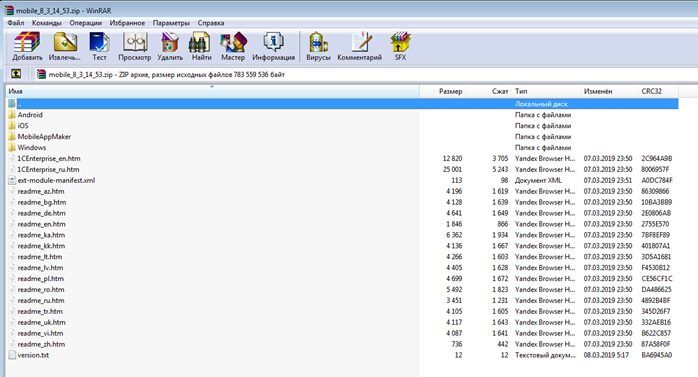This screenshot has height=377, width=698.
Task: Click CRC32 value BA6945A0
Action: [x=657, y=355]
